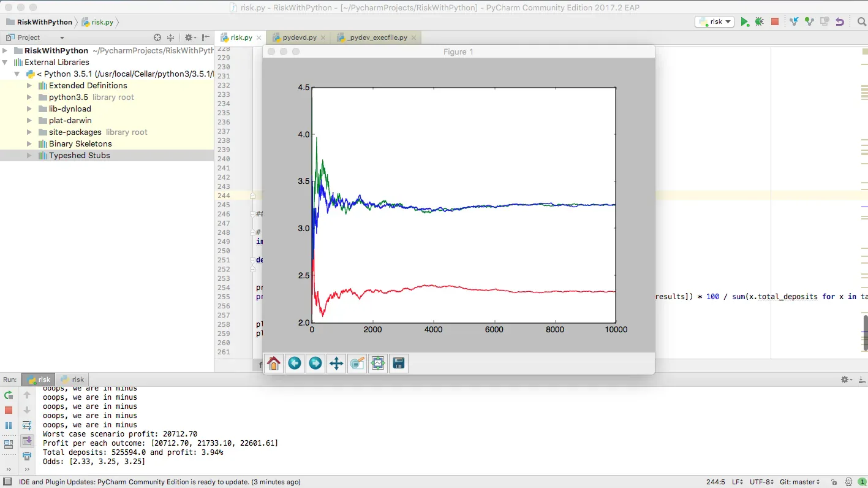868x488 pixels.
Task: Expand RiskWithPython project folder
Action: tap(6, 50)
